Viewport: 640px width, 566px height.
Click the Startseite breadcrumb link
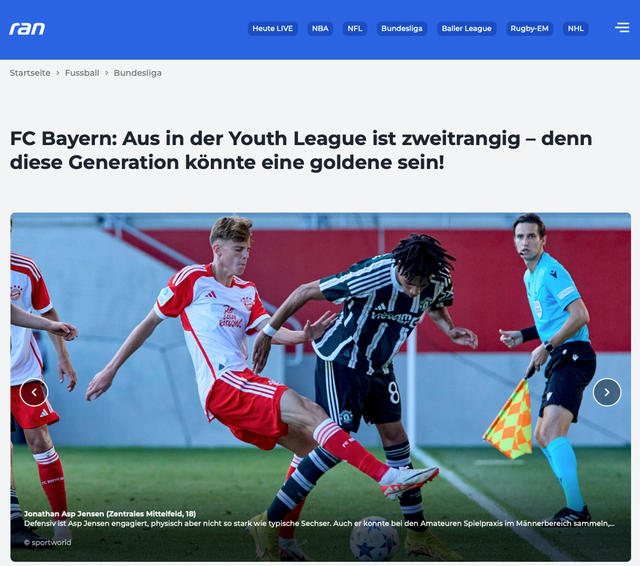[30, 73]
